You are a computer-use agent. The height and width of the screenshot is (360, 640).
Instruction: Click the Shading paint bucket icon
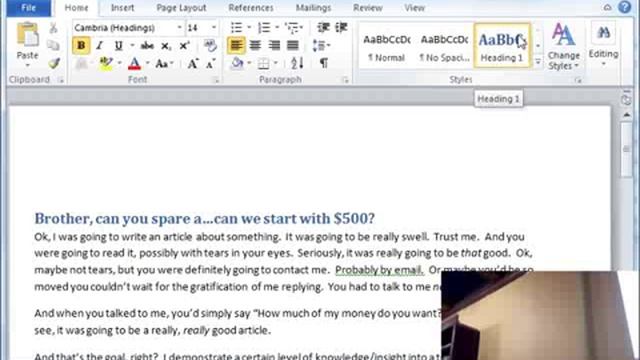[237, 63]
